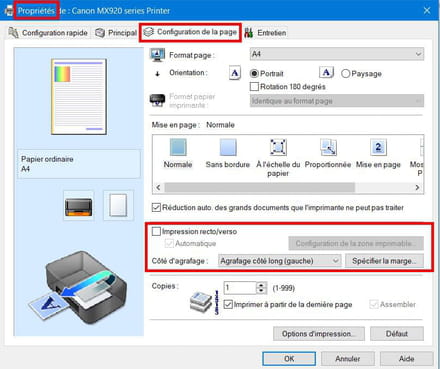The width and height of the screenshot is (440, 369).
Task: Open the Côté d'agrafage dropdown
Action: (x=279, y=261)
